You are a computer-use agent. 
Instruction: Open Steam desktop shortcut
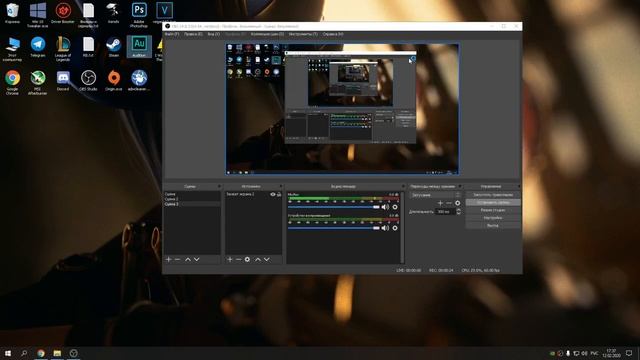point(113,47)
